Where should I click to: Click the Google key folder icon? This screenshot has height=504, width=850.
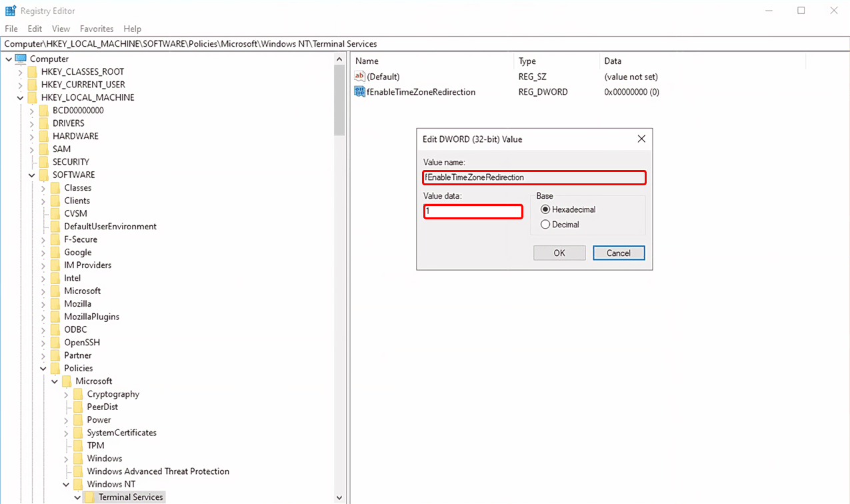pos(55,253)
